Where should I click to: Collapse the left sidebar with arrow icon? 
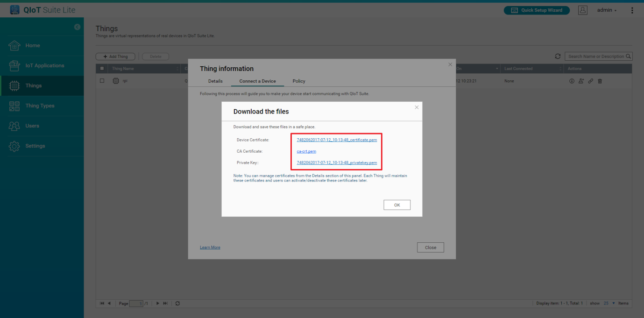[x=77, y=27]
